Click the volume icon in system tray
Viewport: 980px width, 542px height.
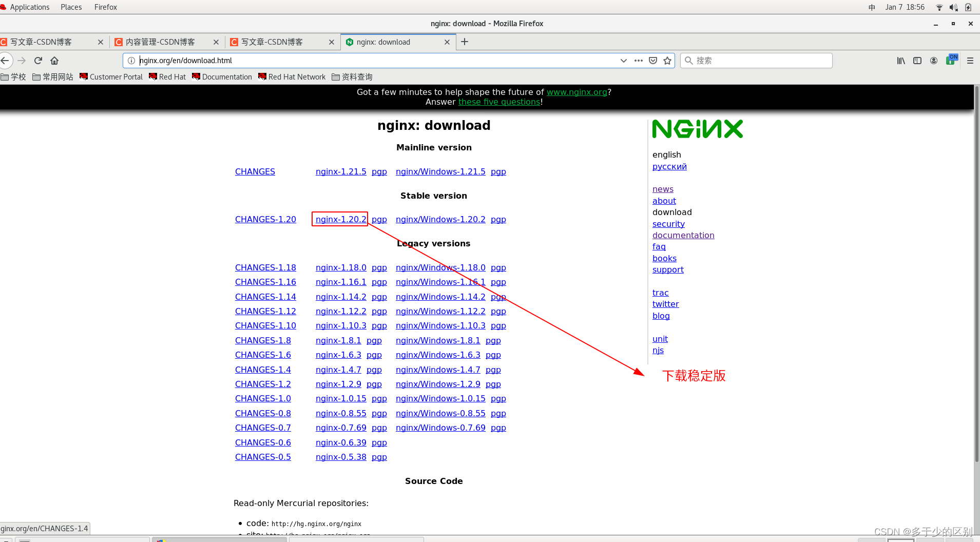(954, 7)
